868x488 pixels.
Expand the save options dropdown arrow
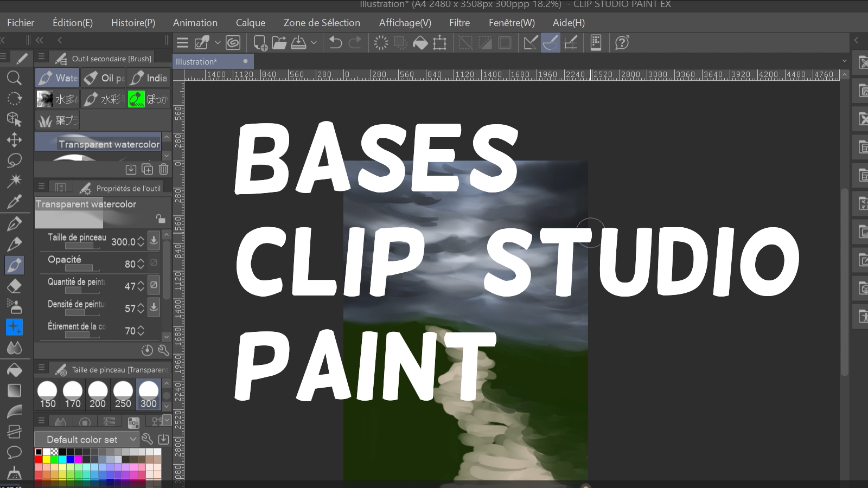click(x=314, y=43)
